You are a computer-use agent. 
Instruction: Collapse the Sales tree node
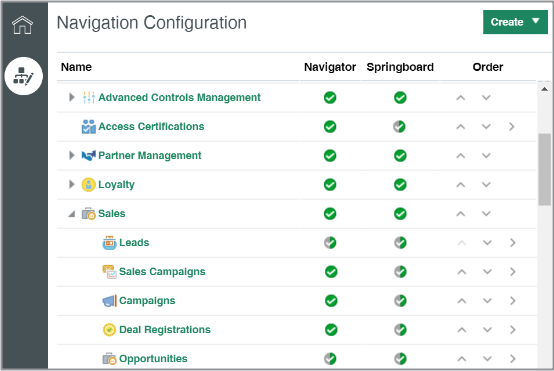(x=72, y=214)
